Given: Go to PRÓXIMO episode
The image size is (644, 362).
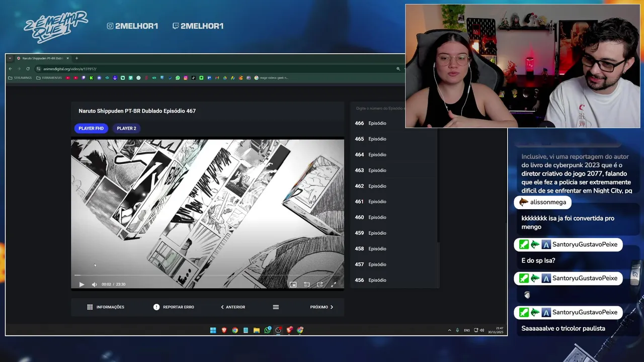Looking at the screenshot, I should (322, 307).
